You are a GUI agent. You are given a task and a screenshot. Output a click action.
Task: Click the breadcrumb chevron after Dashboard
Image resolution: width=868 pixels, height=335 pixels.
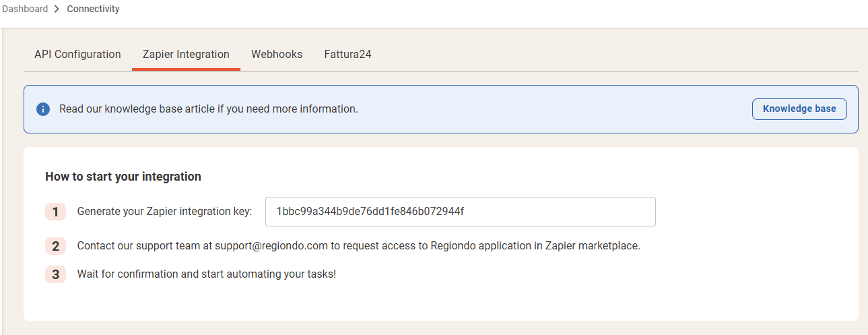tap(57, 9)
